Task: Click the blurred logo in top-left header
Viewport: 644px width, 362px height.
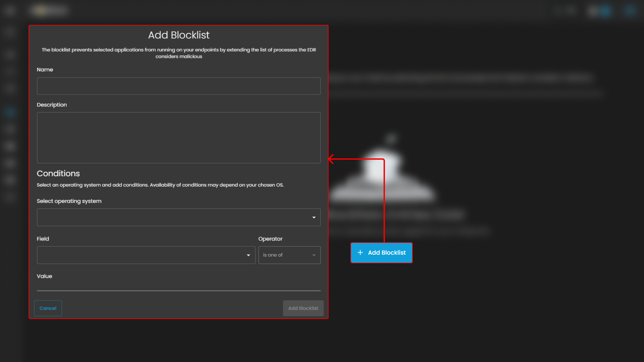Action: click(49, 11)
